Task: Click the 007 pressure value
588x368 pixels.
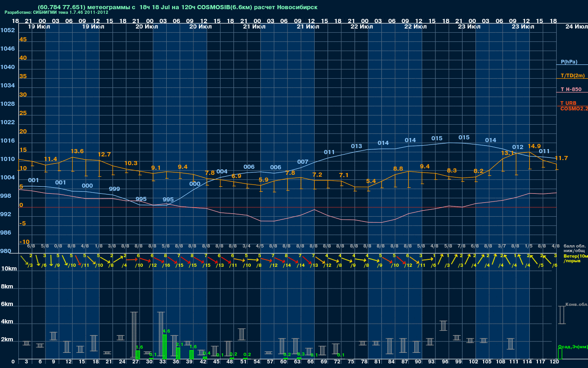Action: 303,162
